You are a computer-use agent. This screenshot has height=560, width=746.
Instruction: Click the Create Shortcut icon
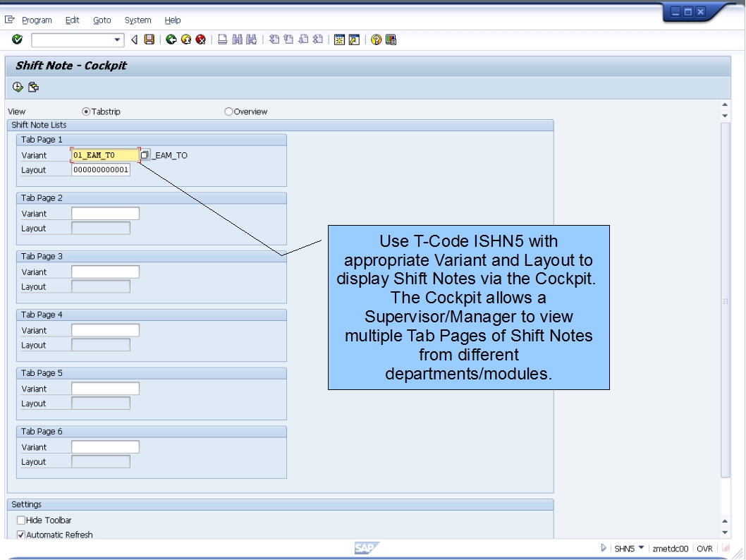tap(354, 40)
